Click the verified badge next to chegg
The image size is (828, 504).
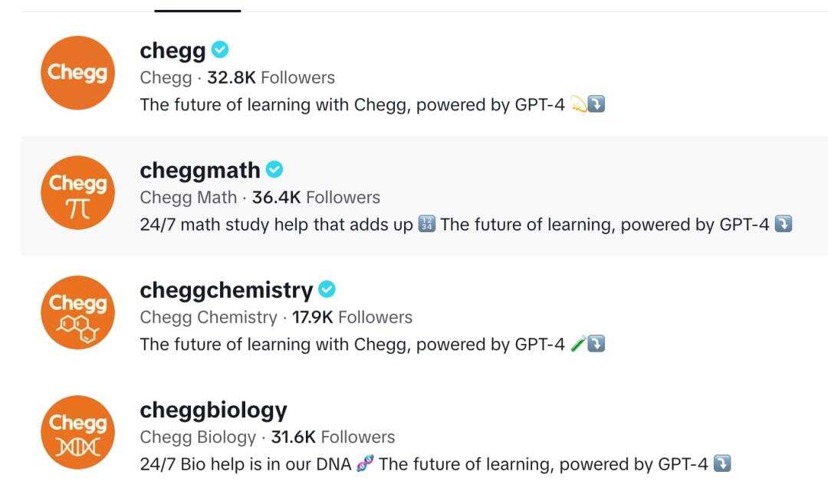click(x=220, y=51)
